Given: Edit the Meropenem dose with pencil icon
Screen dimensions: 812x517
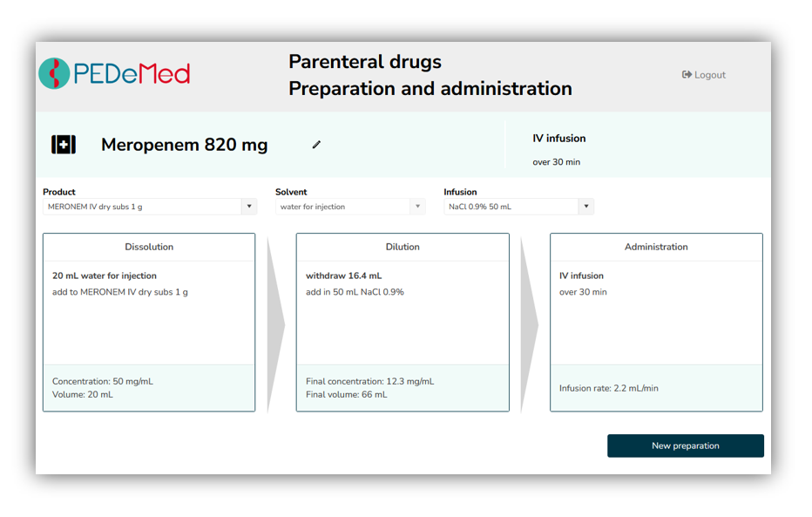Looking at the screenshot, I should pos(316,145).
